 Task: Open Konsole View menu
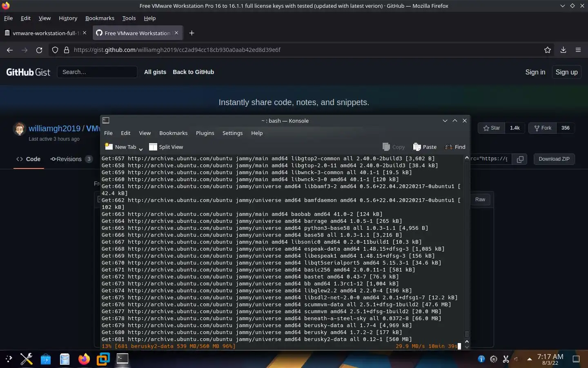[x=145, y=133]
